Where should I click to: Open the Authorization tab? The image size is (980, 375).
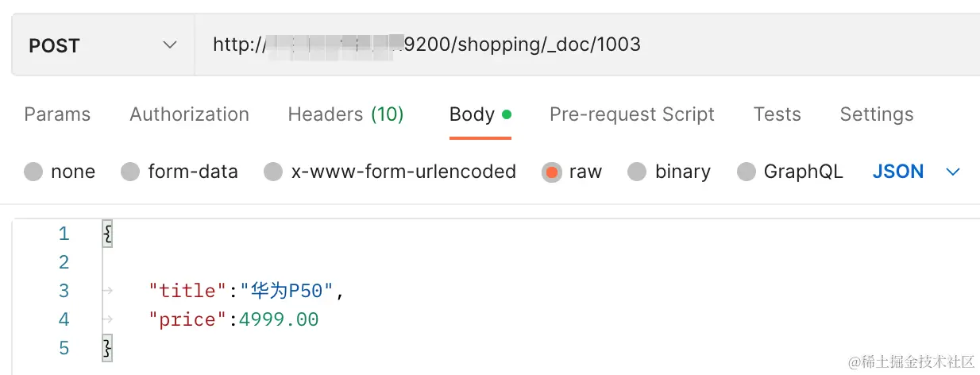(x=189, y=114)
